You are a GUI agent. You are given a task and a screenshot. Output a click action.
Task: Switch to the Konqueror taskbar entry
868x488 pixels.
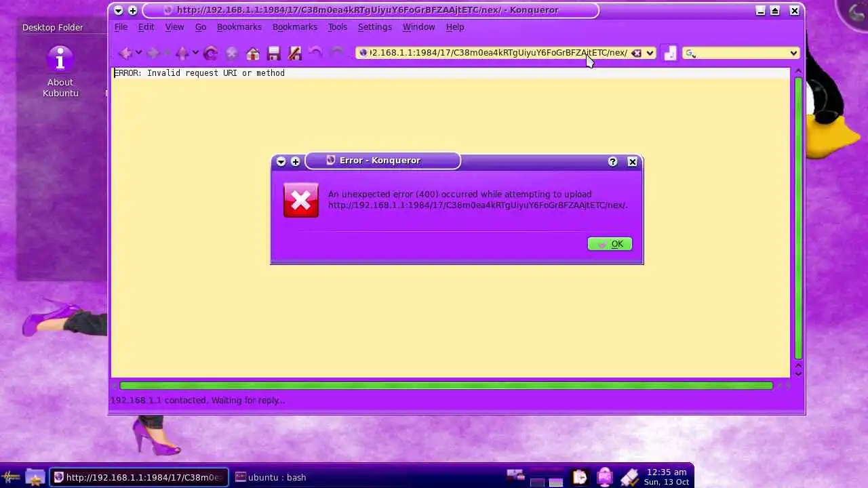tap(139, 477)
